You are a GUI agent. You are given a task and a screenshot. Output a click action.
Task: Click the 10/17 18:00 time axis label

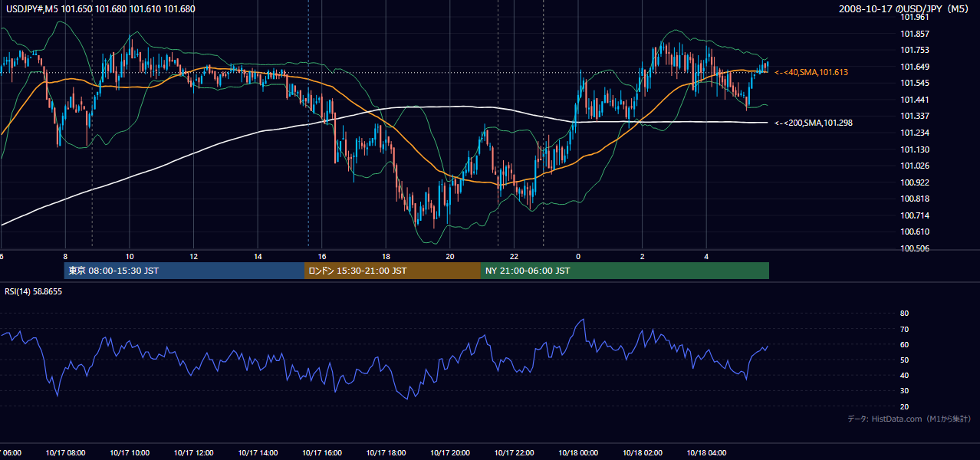click(x=386, y=452)
